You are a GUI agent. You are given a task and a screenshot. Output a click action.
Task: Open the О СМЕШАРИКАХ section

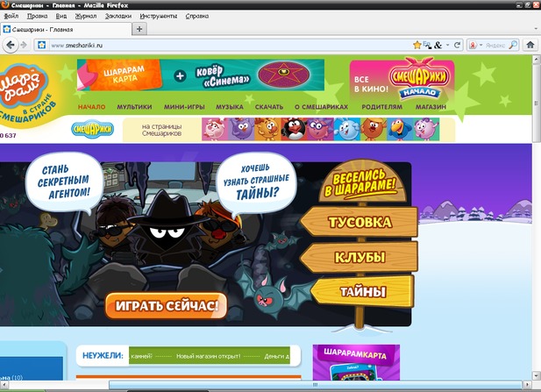point(321,107)
